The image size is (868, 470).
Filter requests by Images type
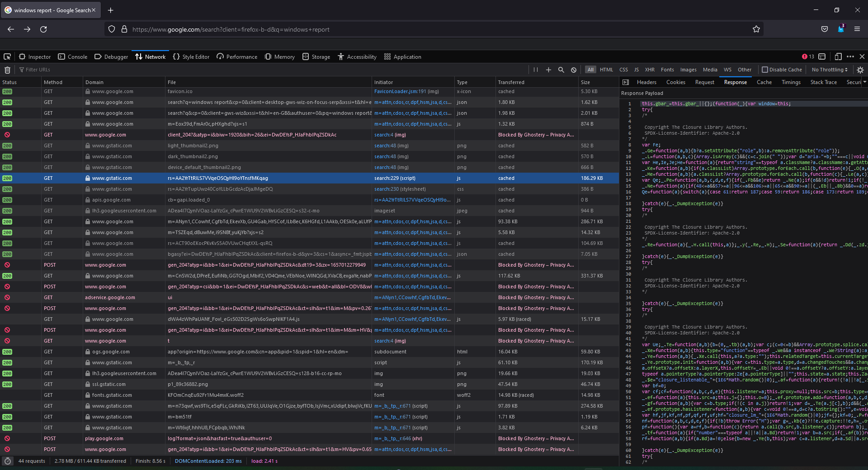coord(688,70)
